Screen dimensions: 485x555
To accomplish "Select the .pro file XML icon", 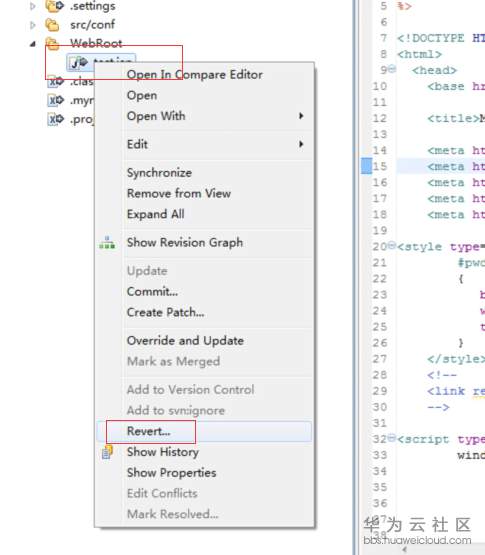I will (56, 119).
